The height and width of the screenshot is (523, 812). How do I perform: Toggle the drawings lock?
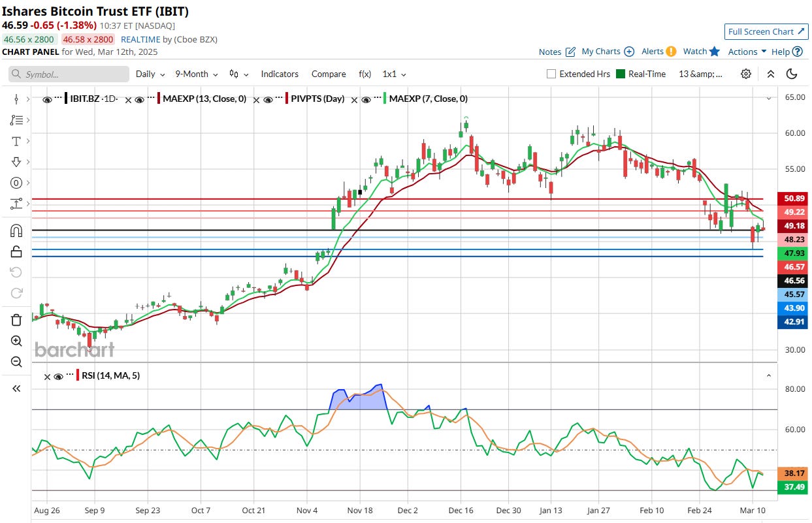coord(16,251)
